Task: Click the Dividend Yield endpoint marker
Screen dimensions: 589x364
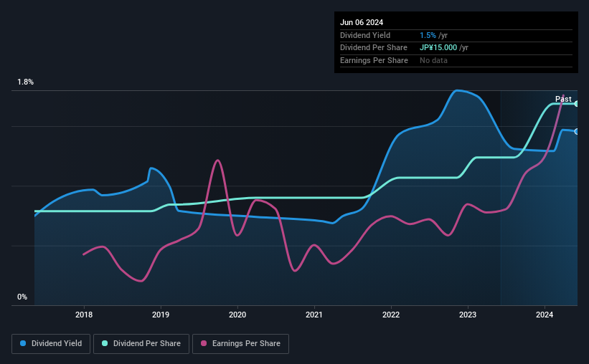Action: click(x=577, y=131)
